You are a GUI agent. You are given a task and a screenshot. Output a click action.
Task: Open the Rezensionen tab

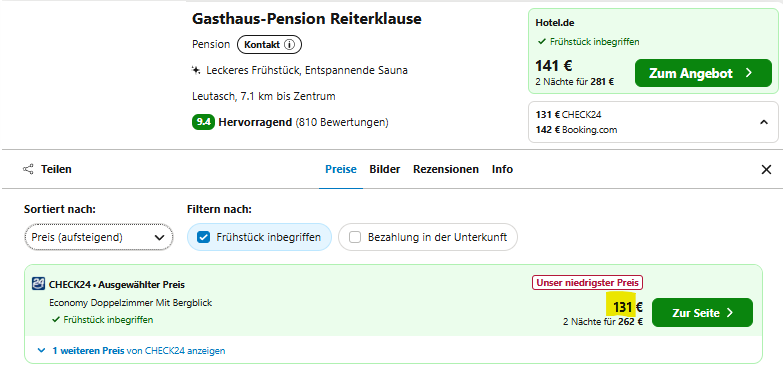[x=445, y=169]
